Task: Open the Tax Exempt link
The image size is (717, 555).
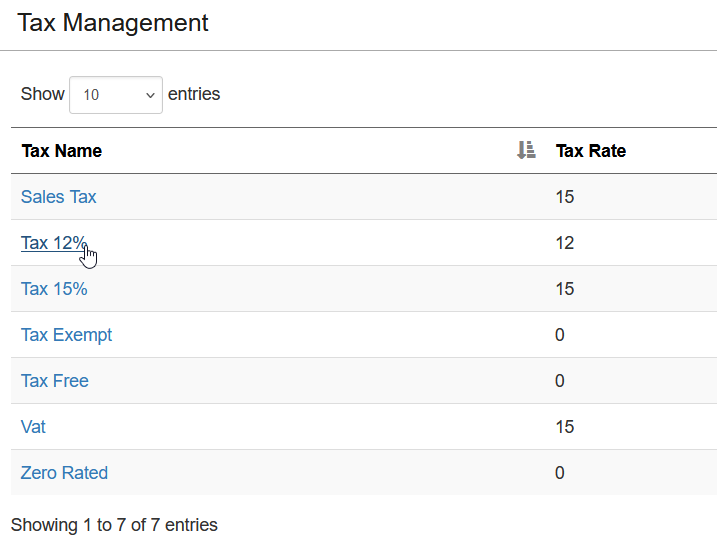Action: tap(66, 335)
